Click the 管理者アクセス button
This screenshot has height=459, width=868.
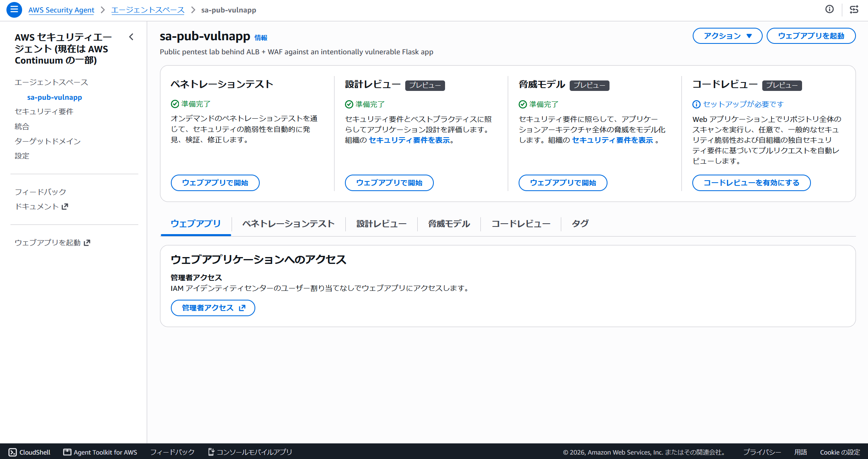tap(213, 308)
